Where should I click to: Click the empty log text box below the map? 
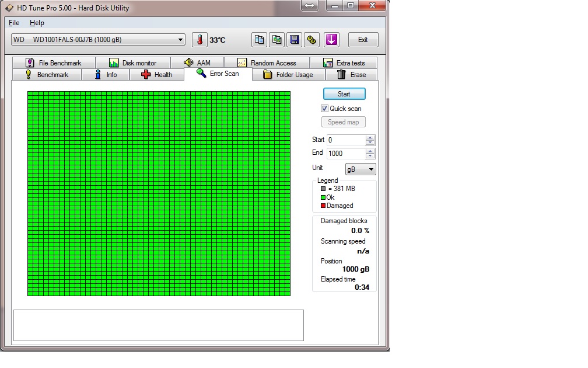(159, 325)
